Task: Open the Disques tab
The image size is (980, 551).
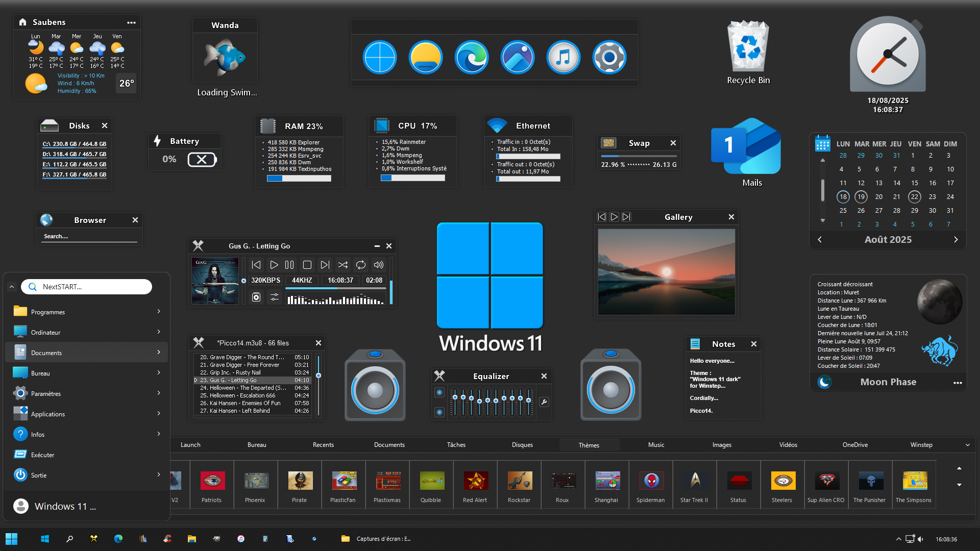Action: tap(522, 445)
